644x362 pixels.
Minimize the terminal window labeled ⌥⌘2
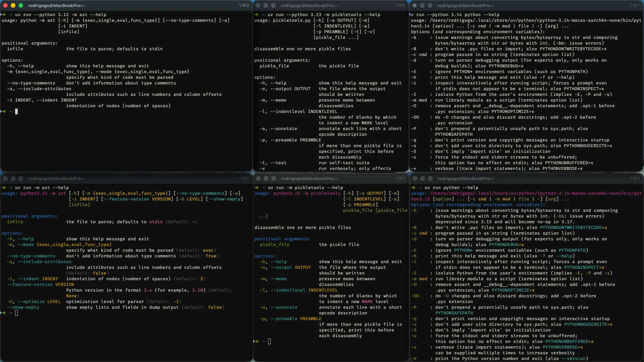(13, 5)
